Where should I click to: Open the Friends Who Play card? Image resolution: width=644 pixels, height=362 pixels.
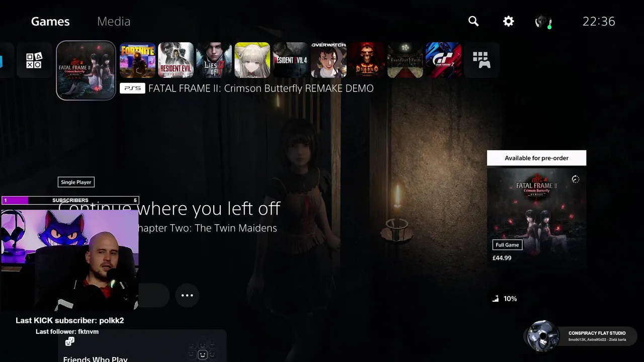142,346
